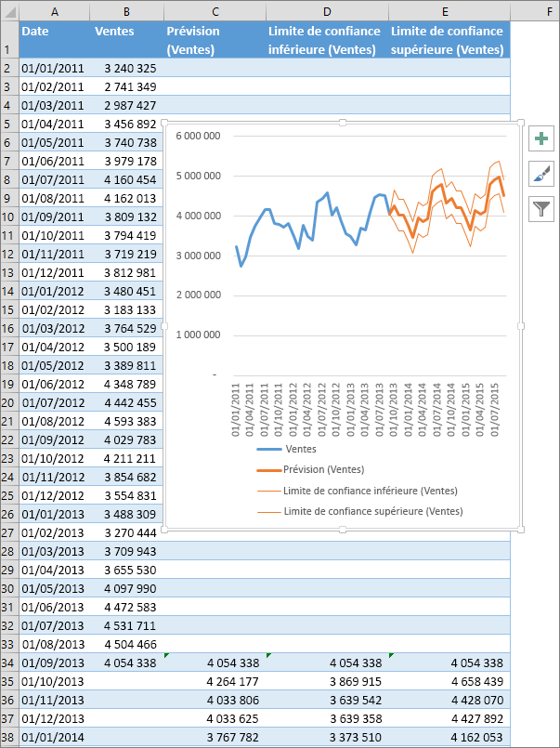Select cell with date 01/06/2013
Viewport: 560px width, 748px height.
55,607
